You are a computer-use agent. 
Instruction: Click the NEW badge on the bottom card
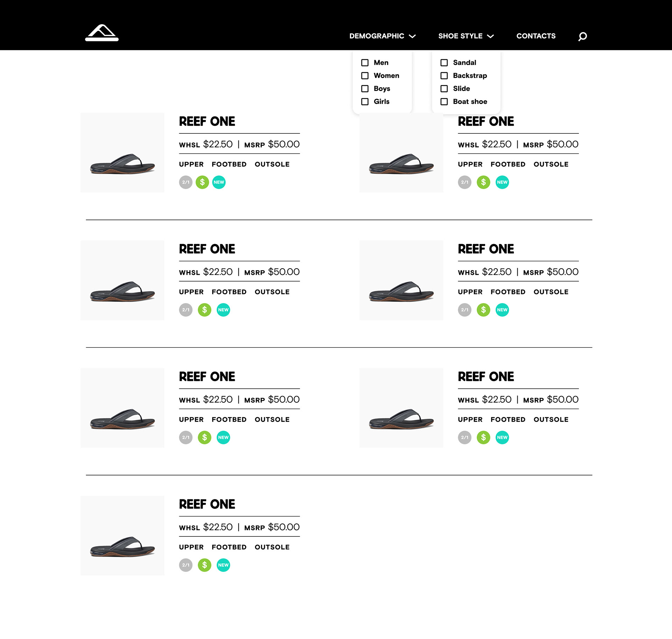pyautogui.click(x=223, y=565)
